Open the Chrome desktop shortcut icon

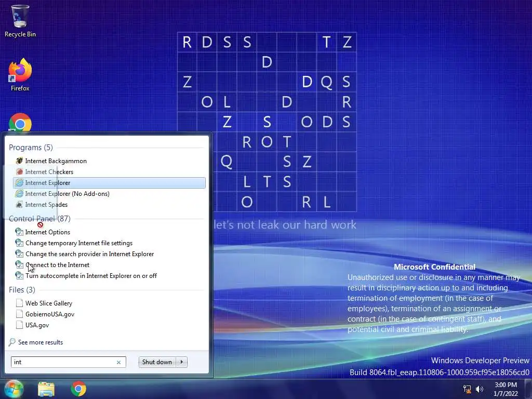(x=20, y=123)
